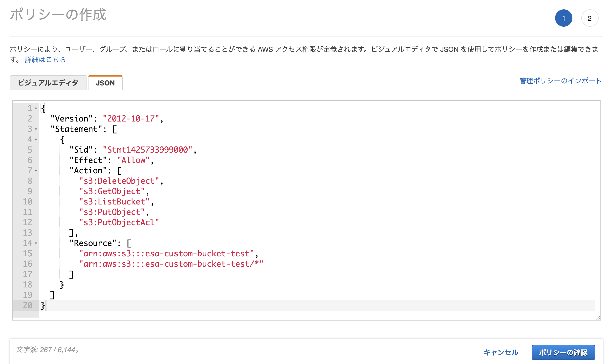607x364 pixels.
Task: Click the "s3:GetObject" action
Action: [x=112, y=191]
